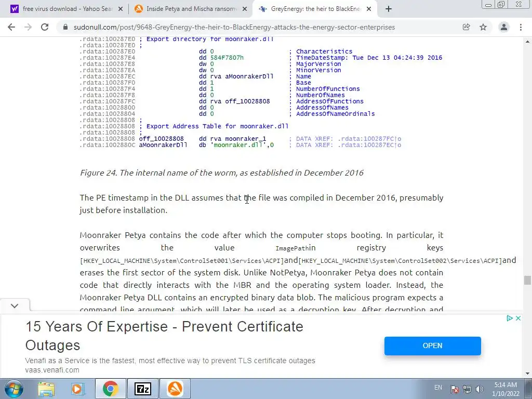Share this page icon in address bar
Viewport: 532px width, 399px height.
[x=467, y=27]
